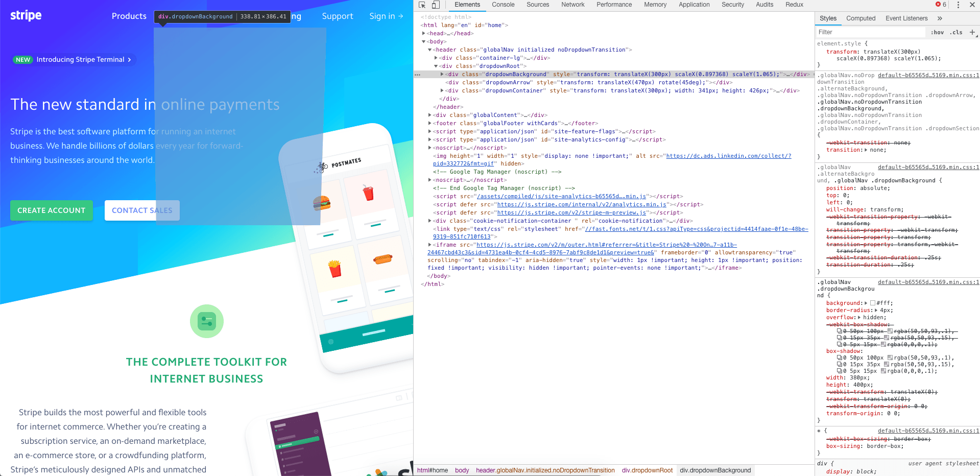
Task: Open the red error count indicator
Action: click(941, 5)
